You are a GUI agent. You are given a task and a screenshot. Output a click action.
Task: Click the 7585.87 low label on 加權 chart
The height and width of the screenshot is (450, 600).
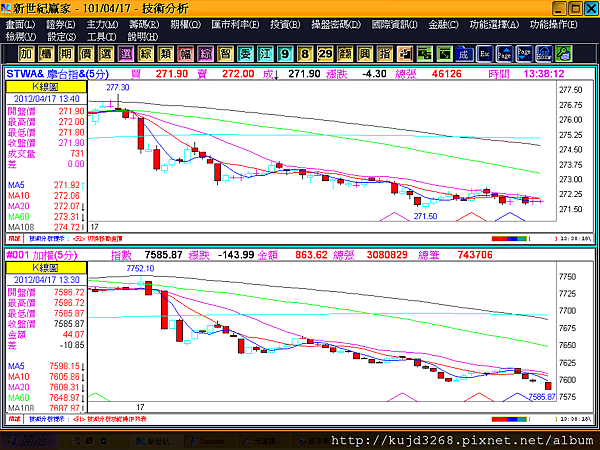click(542, 397)
